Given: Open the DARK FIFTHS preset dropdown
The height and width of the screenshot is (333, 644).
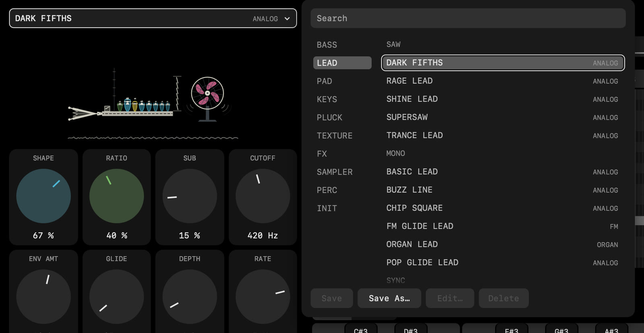Looking at the screenshot, I should [153, 18].
